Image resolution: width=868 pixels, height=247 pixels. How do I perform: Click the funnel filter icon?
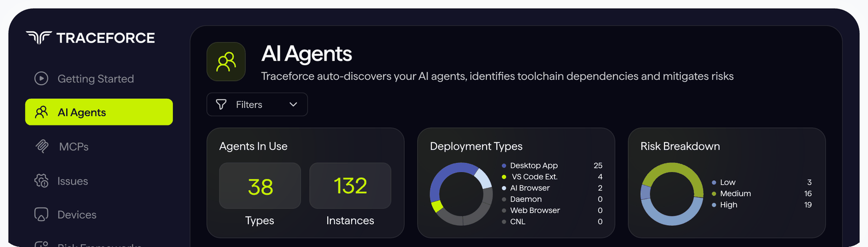coord(221,104)
